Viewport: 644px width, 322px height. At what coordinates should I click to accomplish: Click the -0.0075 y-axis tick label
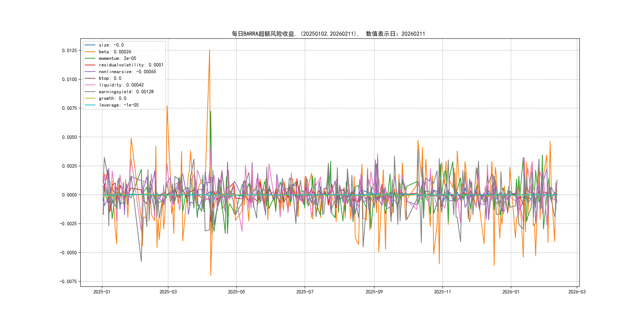pos(68,281)
